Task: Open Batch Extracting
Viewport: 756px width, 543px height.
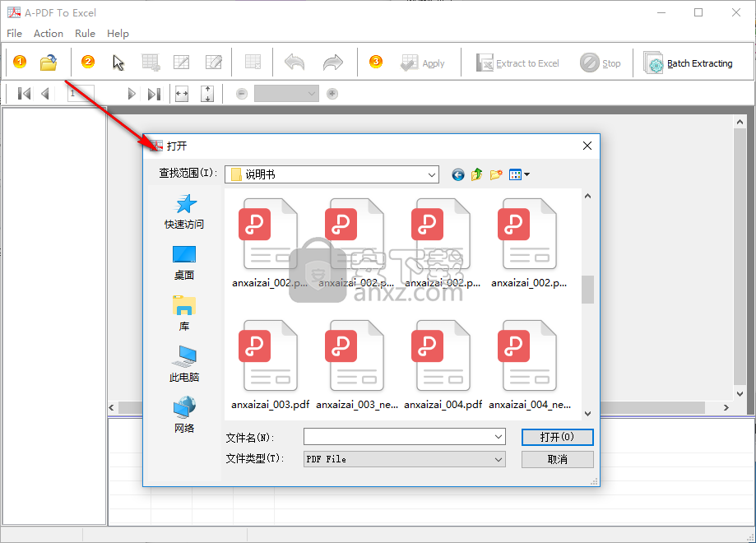Action: point(688,63)
